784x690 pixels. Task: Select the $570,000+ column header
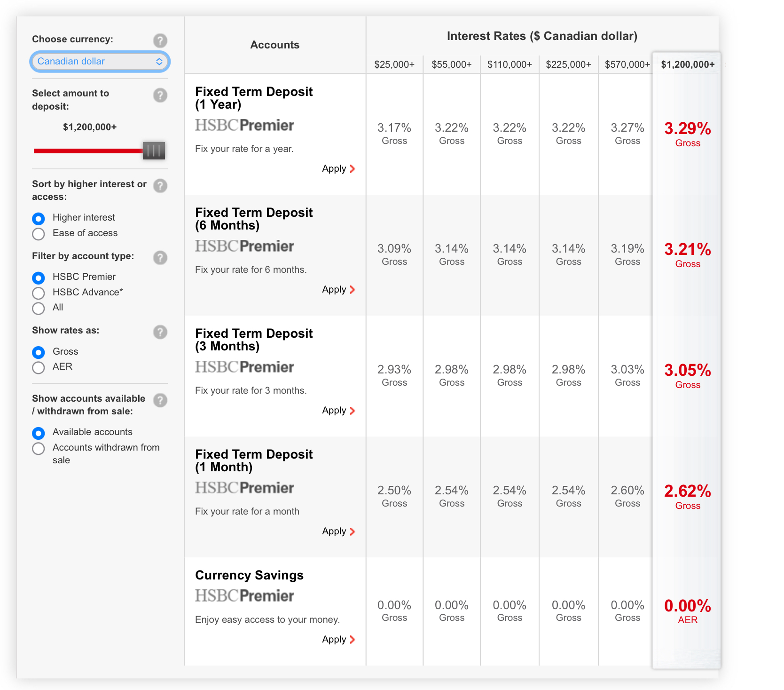[627, 64]
